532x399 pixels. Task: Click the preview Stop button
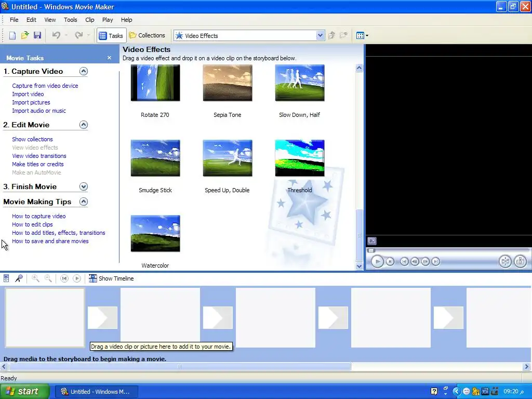[x=390, y=262]
